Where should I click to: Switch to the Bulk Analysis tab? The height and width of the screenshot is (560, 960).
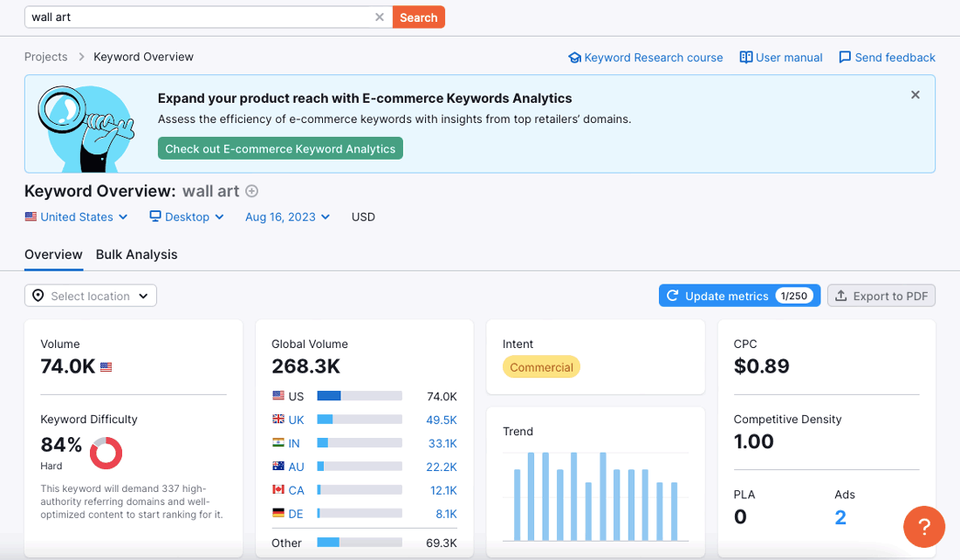(136, 255)
